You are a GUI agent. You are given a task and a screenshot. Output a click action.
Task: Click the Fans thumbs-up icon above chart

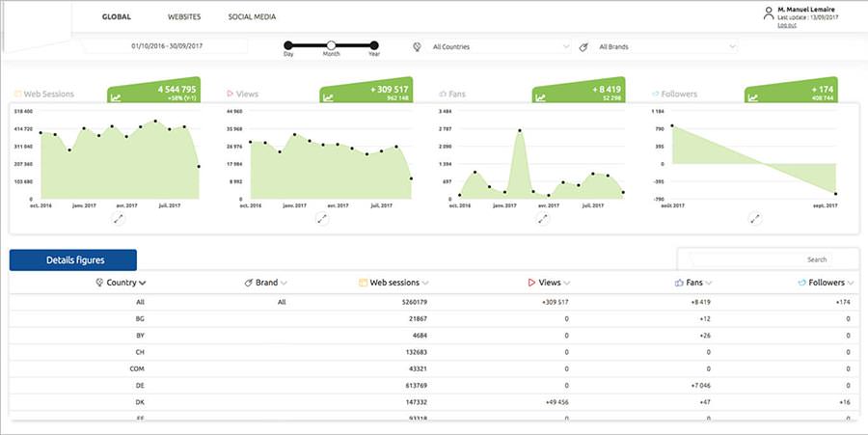click(443, 95)
